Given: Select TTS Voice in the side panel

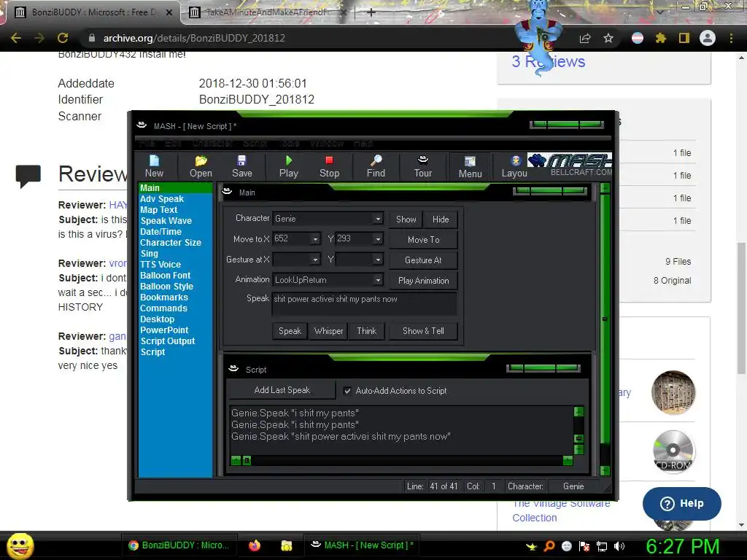Looking at the screenshot, I should (x=160, y=265).
